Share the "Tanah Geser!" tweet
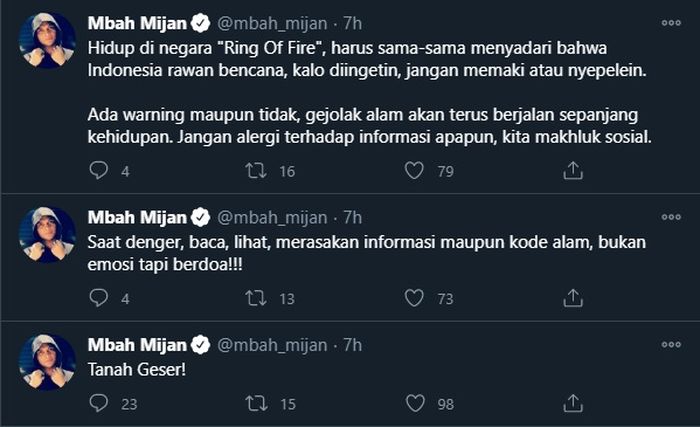Viewport: 700px width, 427px height. point(573,402)
